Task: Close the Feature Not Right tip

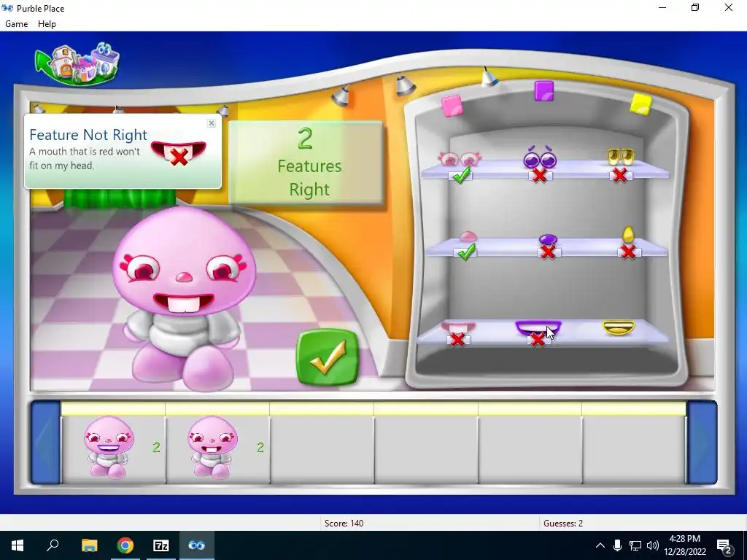Action: tap(212, 123)
